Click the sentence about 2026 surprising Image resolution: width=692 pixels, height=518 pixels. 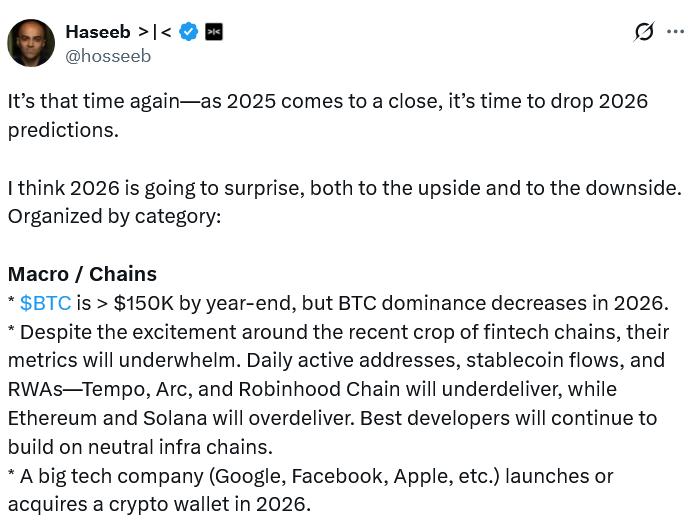tap(344, 188)
